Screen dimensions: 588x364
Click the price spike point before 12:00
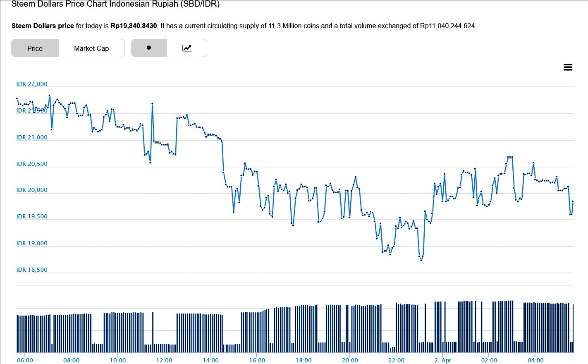pos(152,103)
